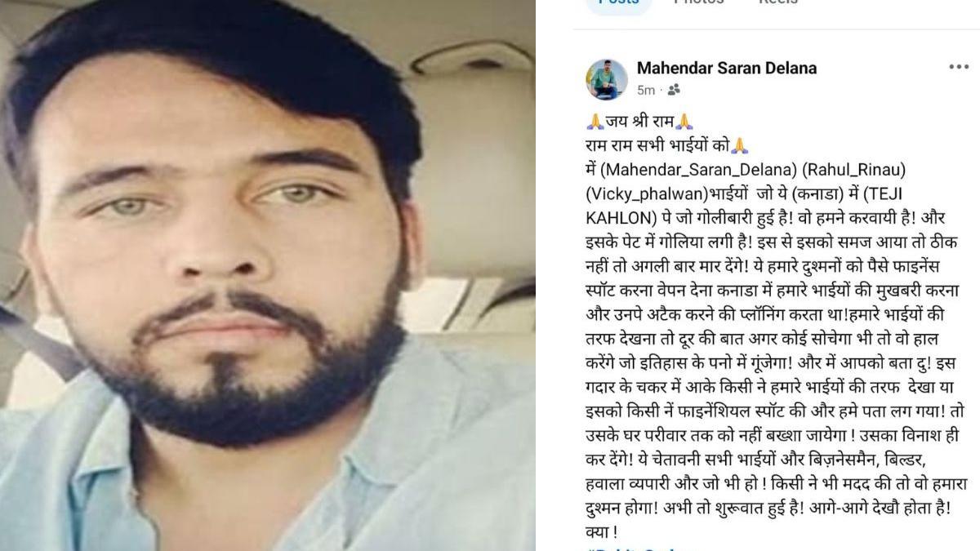This screenshot has width=980, height=551.
Task: Switch to the Photos tab
Action: pos(698,2)
